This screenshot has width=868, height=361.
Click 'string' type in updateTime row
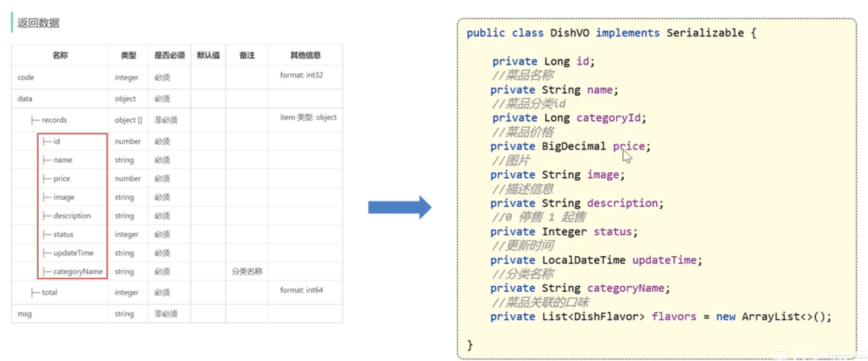click(x=124, y=252)
